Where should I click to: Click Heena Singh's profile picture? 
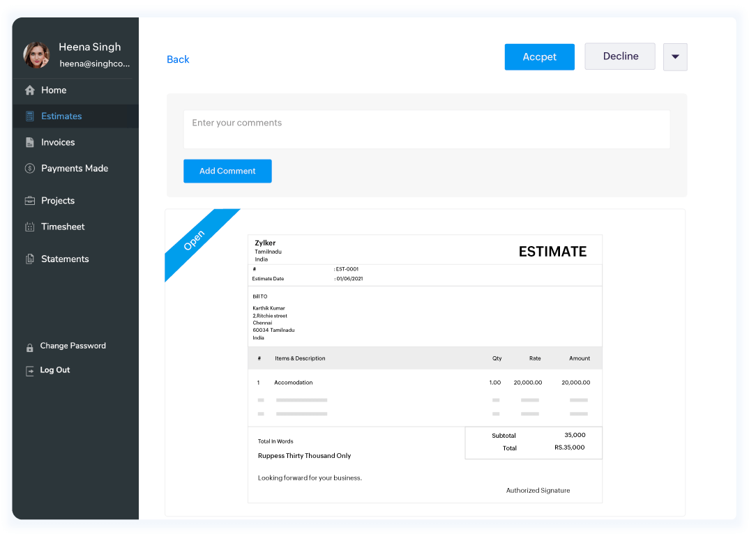point(36,54)
